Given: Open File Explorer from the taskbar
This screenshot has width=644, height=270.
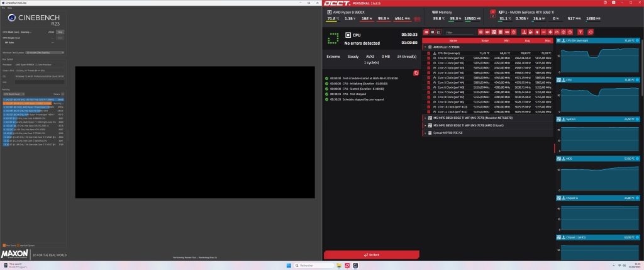Looking at the screenshot, I should pos(339,266).
